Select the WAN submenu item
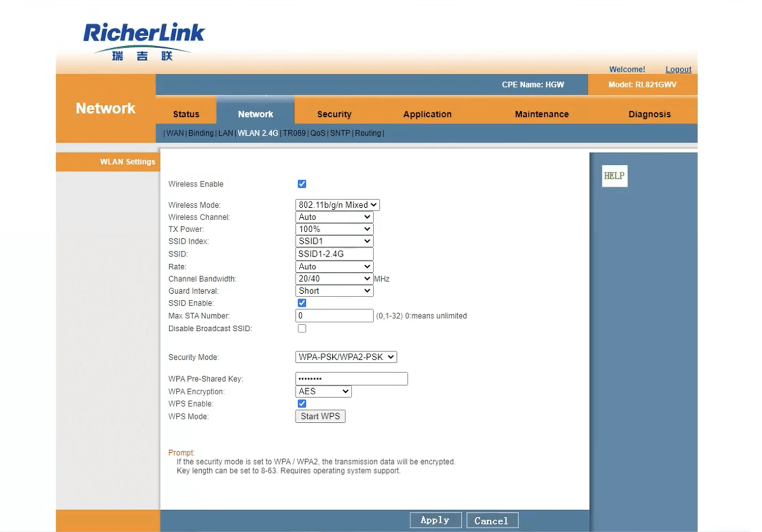 pyautogui.click(x=175, y=133)
